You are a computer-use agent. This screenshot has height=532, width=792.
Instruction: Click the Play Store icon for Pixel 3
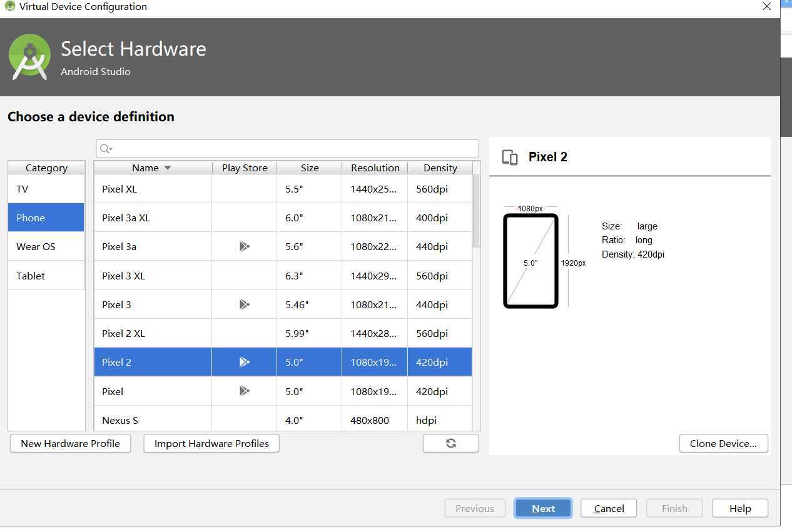(245, 304)
